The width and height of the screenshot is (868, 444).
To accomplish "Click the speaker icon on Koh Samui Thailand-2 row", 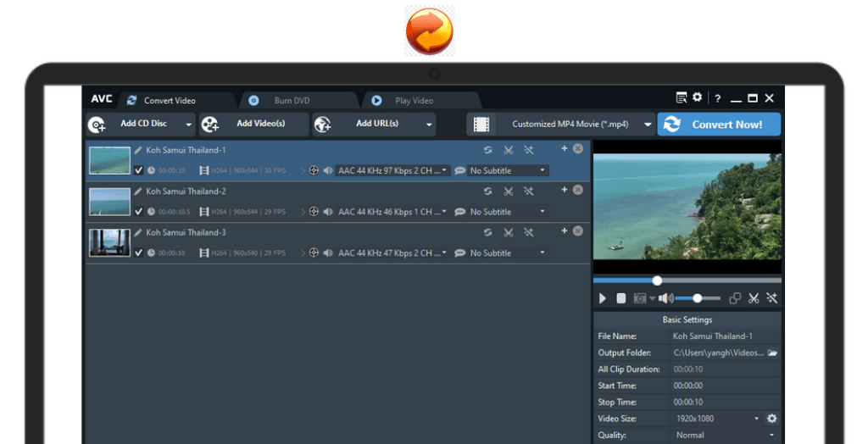I will pyautogui.click(x=328, y=212).
